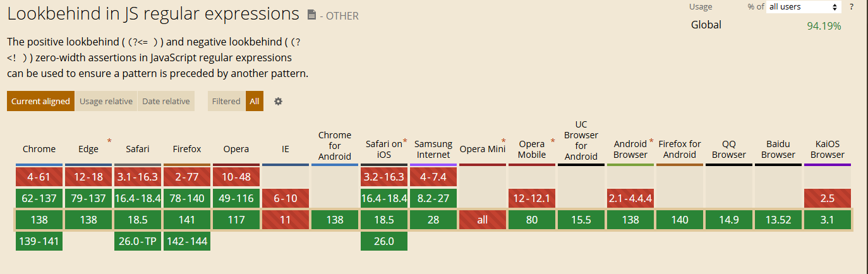The width and height of the screenshot is (868, 274).
Task: Expand Firefox versions 142-144 cell
Action: pyautogui.click(x=187, y=241)
